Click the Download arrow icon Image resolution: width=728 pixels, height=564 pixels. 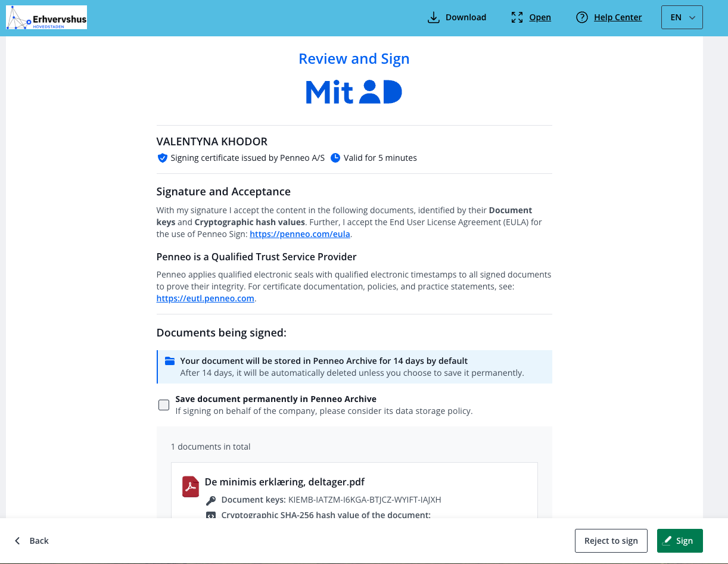pos(433,18)
